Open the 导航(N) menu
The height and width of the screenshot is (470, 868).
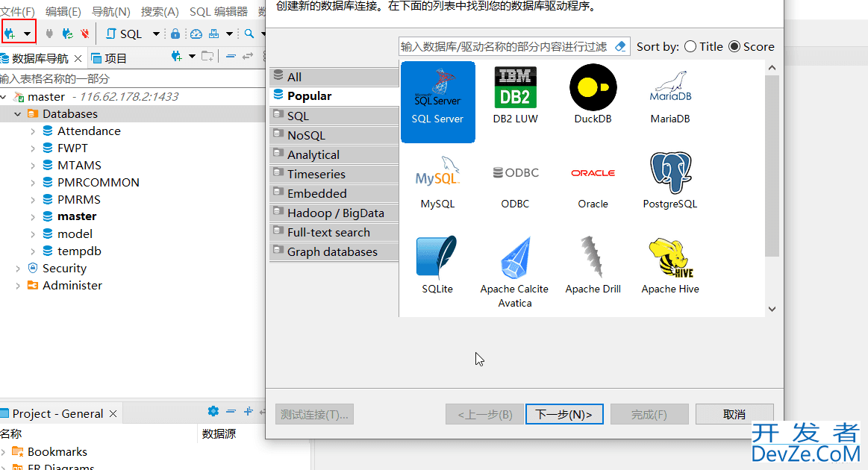tap(110, 12)
